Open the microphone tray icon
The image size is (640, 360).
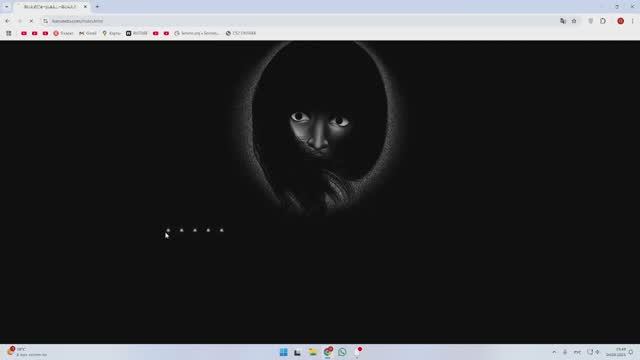point(565,352)
